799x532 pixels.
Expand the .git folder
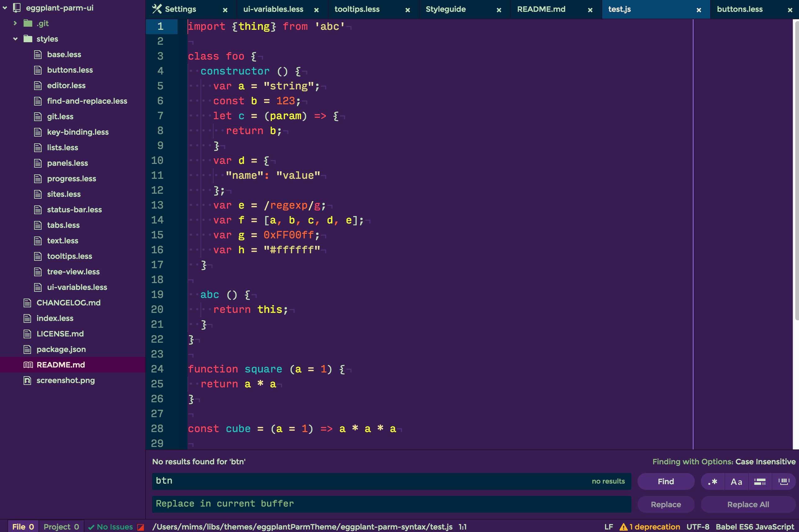click(15, 23)
